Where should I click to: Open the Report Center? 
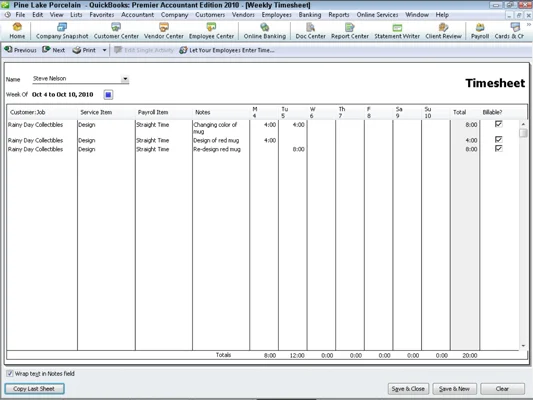(x=350, y=31)
